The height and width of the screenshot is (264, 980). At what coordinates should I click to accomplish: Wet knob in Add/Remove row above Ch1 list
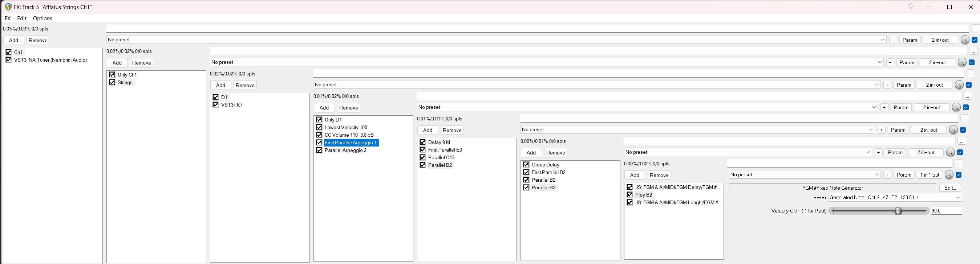click(965, 40)
